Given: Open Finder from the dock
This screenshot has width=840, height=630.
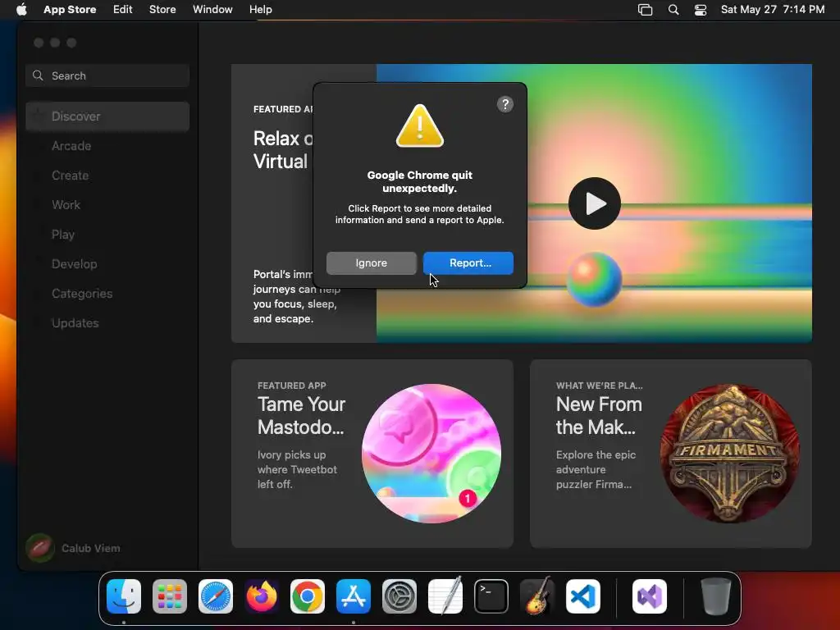Looking at the screenshot, I should pyautogui.click(x=124, y=596).
